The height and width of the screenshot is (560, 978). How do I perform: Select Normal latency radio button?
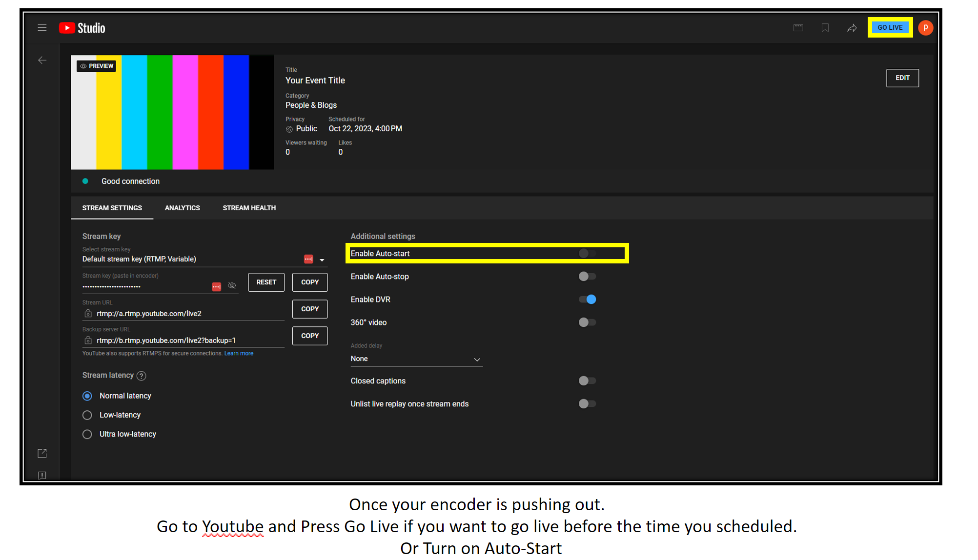pyautogui.click(x=87, y=396)
